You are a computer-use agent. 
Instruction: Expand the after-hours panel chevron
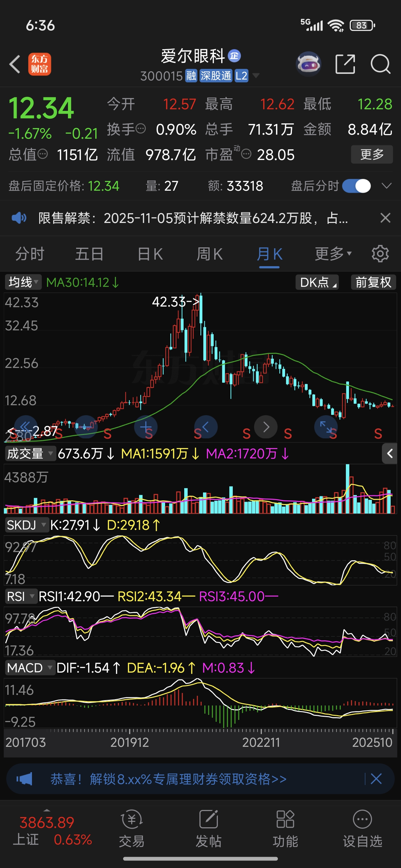point(387,186)
